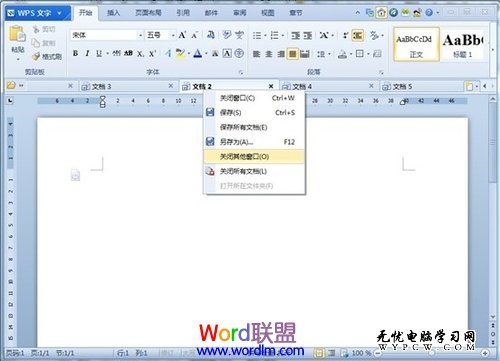The image size is (500, 361).
Task: Open the 审阅 ribbon tab
Action: coord(239,13)
